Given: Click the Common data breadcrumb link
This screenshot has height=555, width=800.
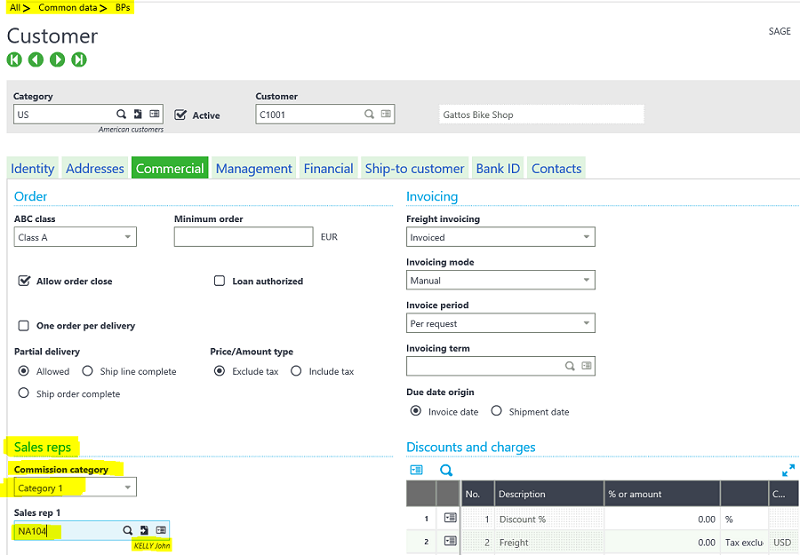Looking at the screenshot, I should [68, 8].
